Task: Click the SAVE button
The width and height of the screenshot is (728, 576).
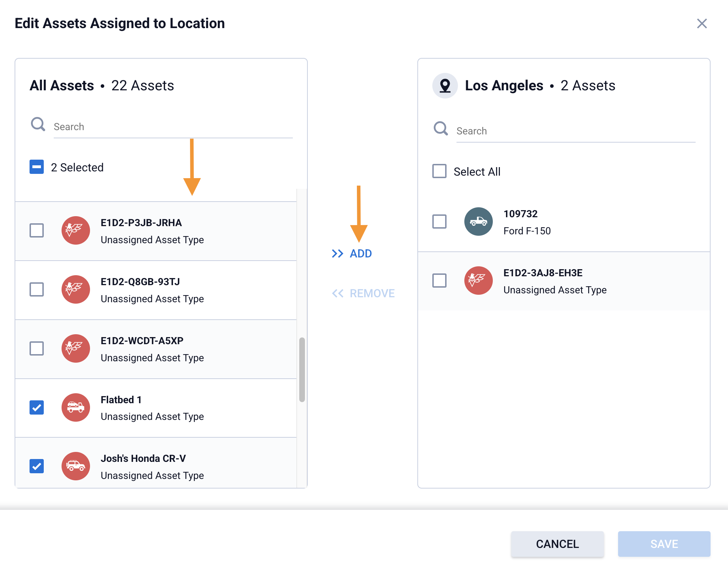Action: [x=664, y=544]
